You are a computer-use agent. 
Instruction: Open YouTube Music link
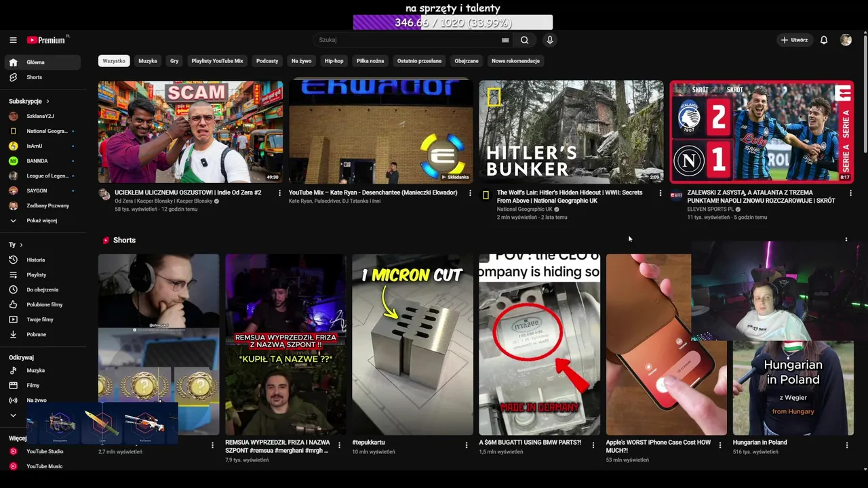pos(42,466)
